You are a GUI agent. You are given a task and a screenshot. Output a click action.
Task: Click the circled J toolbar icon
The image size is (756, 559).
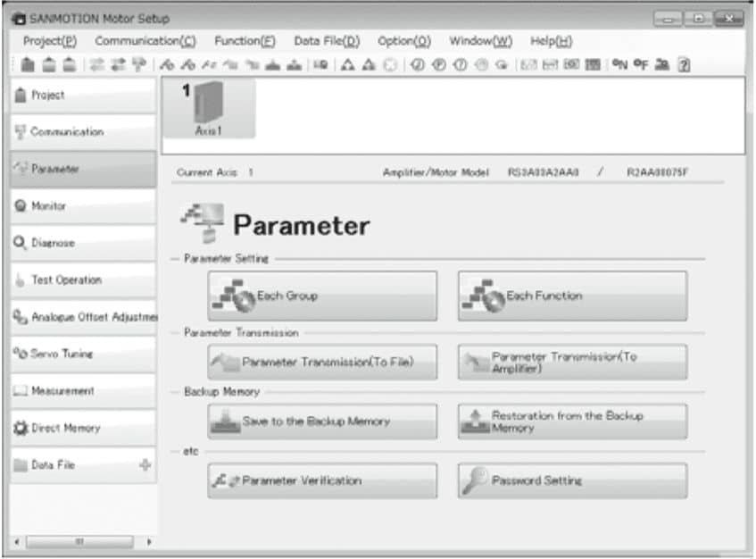[x=418, y=64]
